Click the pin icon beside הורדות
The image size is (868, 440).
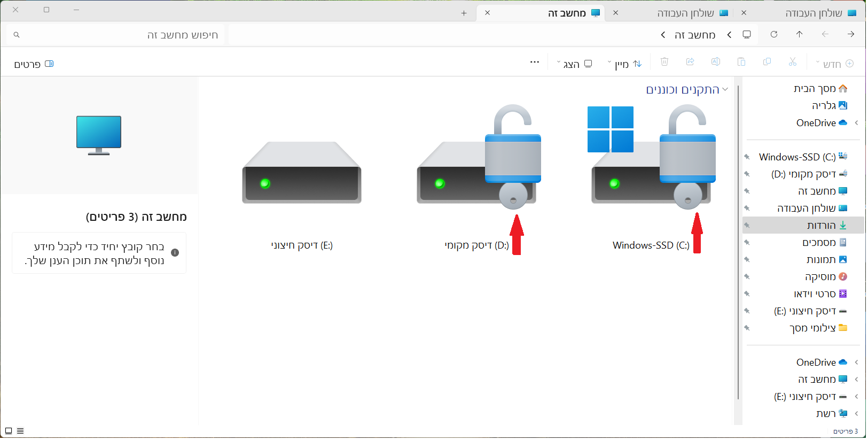click(x=747, y=226)
